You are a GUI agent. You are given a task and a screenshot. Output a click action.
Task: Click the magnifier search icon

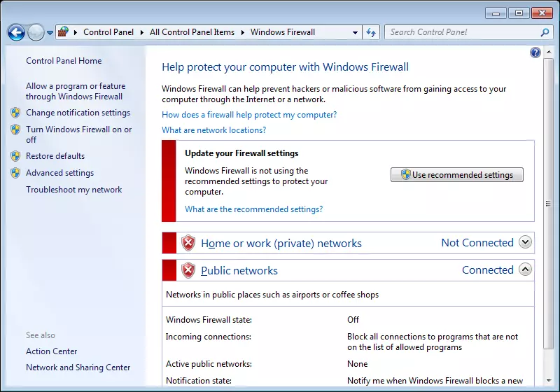(545, 32)
